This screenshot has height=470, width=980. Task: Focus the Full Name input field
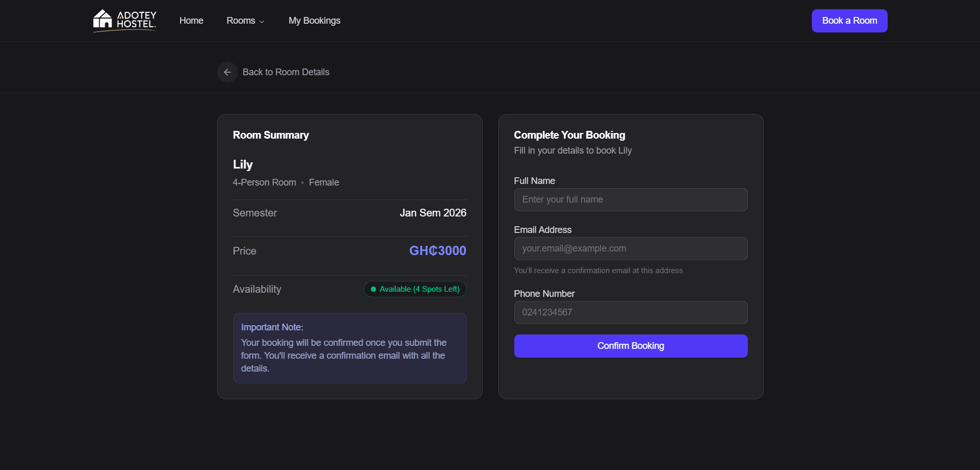point(630,199)
